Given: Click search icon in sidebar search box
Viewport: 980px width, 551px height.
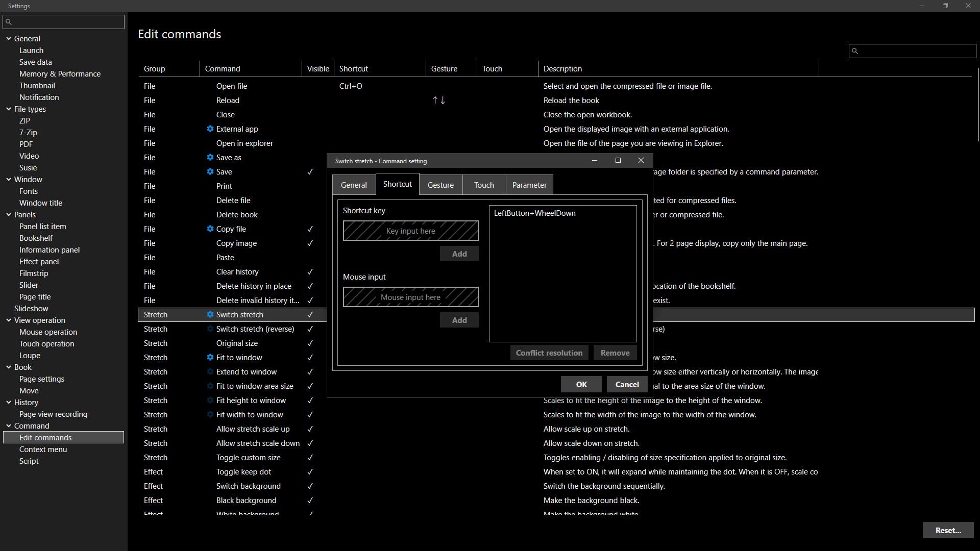Looking at the screenshot, I should click(9, 22).
